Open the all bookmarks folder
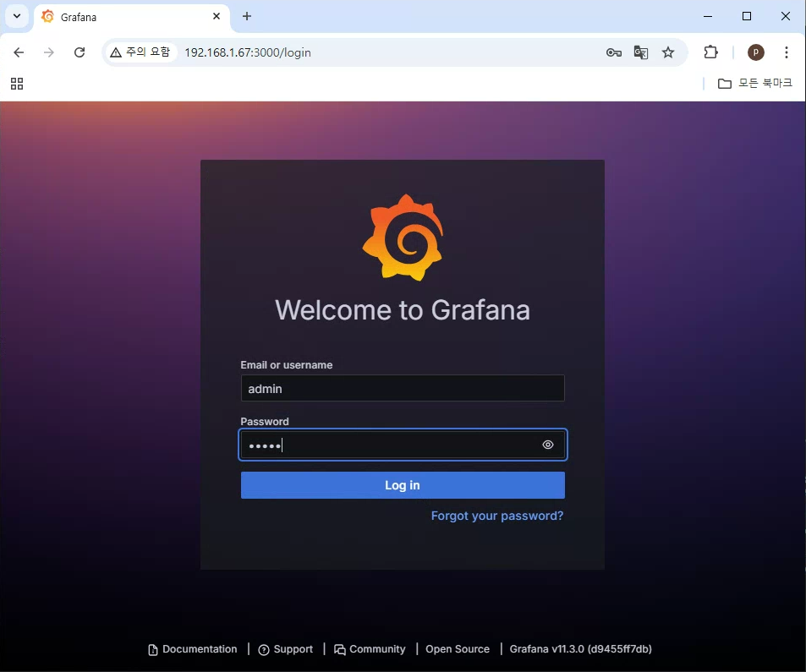 (x=754, y=83)
